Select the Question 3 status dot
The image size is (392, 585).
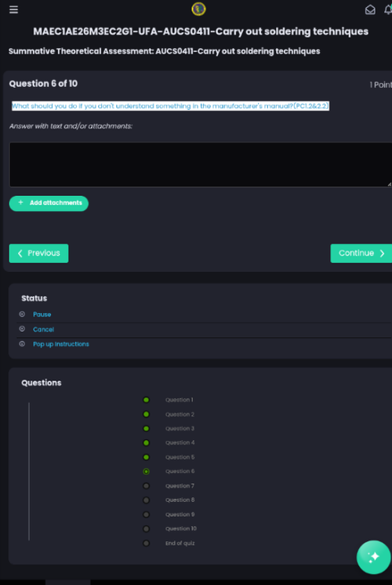pyautogui.click(x=146, y=429)
